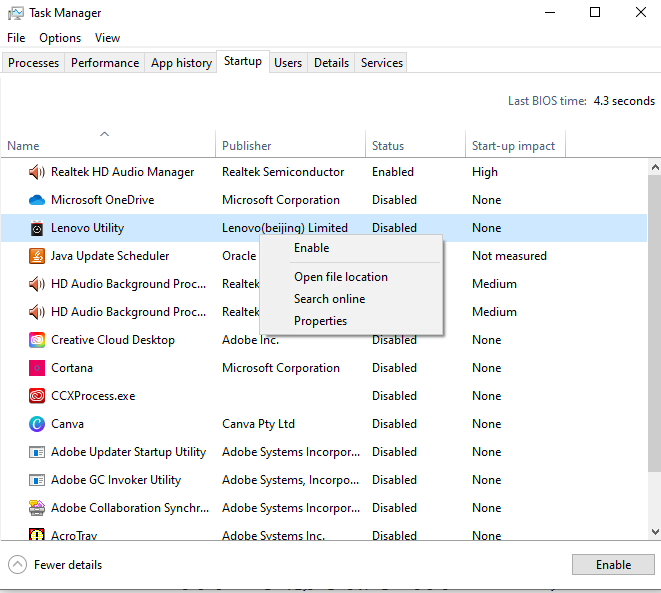Click the scrollbar up arrow
Screen dimensions: 661x593
tap(655, 167)
